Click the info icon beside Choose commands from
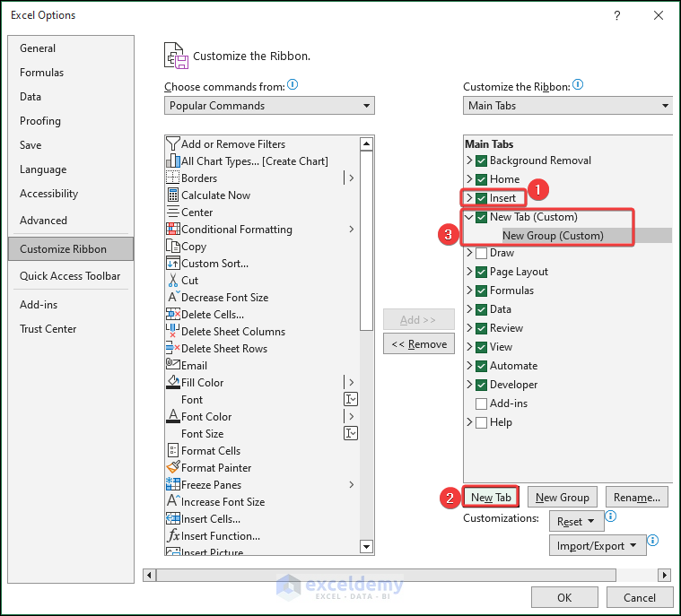 [292, 84]
